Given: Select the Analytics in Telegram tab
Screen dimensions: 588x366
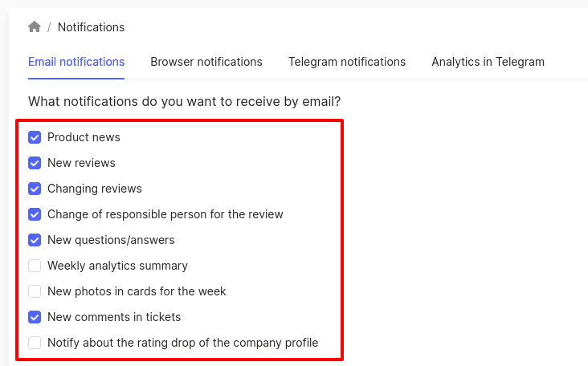Looking at the screenshot, I should pyautogui.click(x=488, y=62).
